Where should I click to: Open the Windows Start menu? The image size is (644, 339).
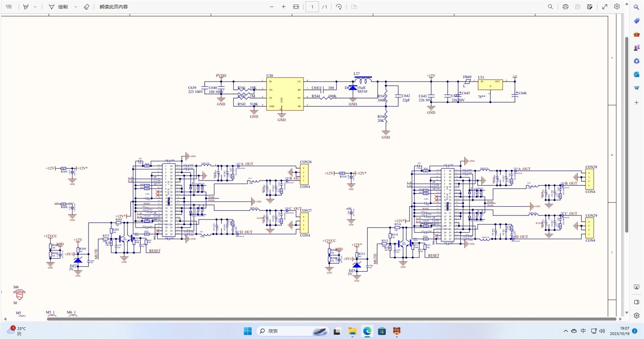248,331
